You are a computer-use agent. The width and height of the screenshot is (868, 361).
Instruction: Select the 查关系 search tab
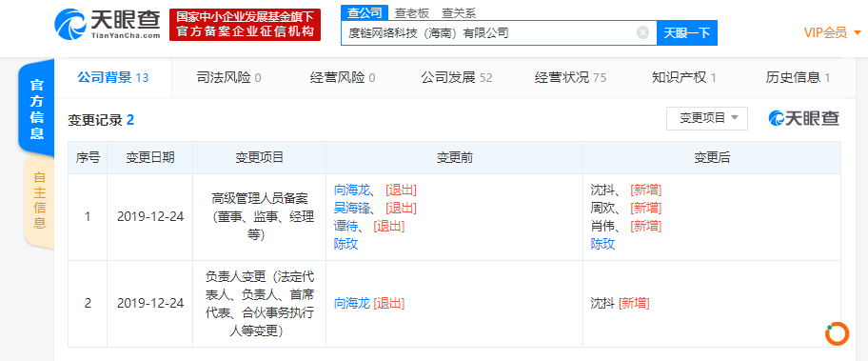459,13
